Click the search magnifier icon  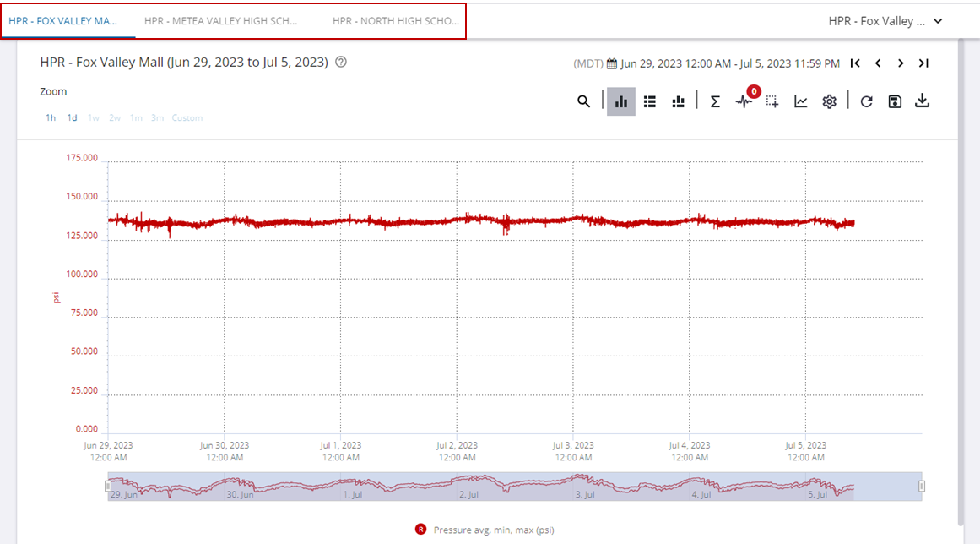pos(583,101)
